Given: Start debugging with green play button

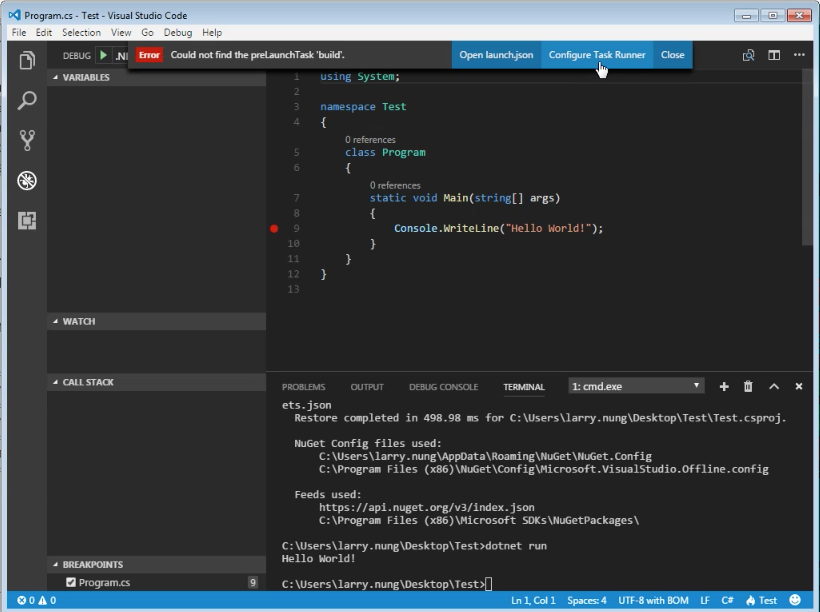Looking at the screenshot, I should tap(104, 55).
